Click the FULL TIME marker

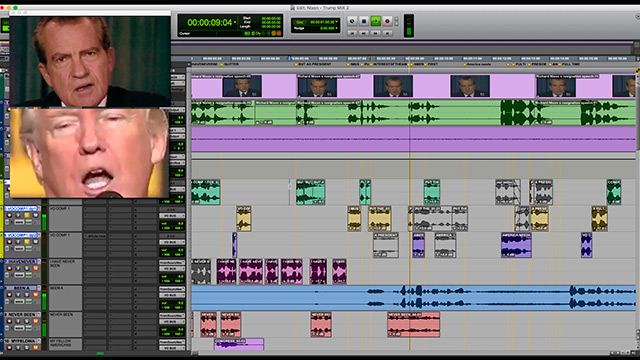(571, 64)
